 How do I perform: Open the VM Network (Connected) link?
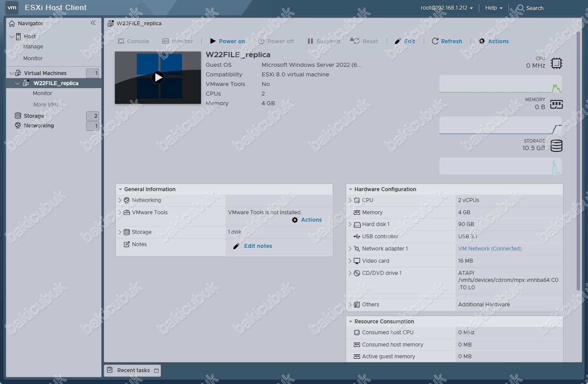[x=490, y=249]
